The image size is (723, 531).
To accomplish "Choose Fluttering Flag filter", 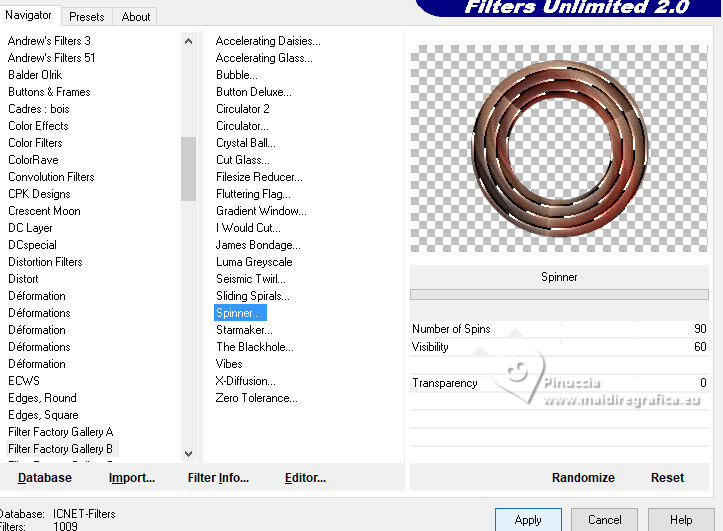I will (253, 194).
